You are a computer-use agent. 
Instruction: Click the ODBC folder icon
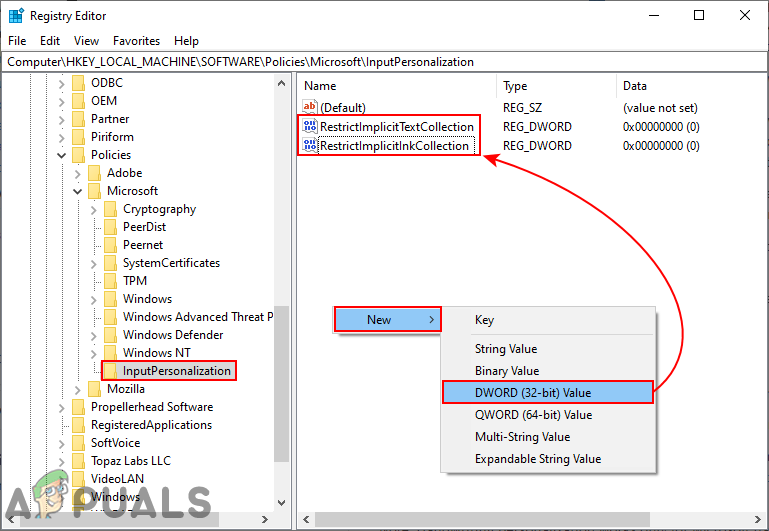(78, 83)
